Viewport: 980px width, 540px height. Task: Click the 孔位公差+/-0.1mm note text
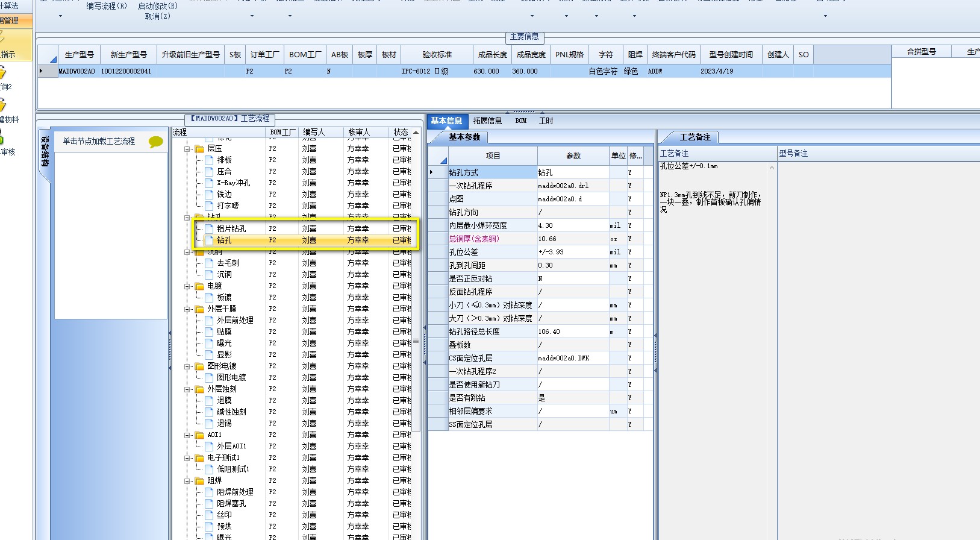click(x=689, y=166)
